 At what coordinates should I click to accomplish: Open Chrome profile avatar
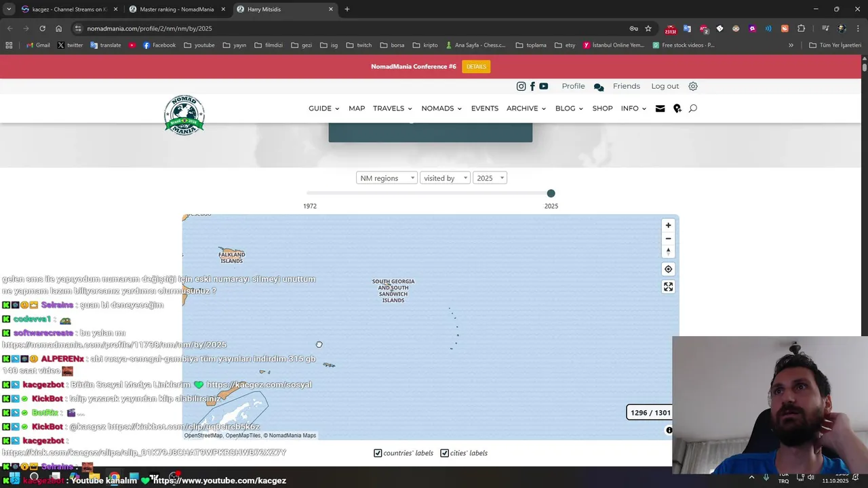tap(842, 28)
